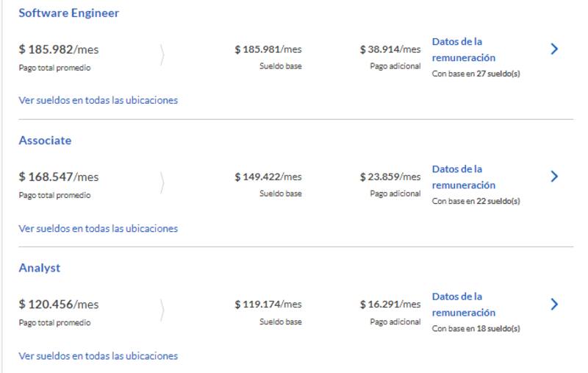The height and width of the screenshot is (373, 588).
Task: Open Datos de la remuneración for Associate
Action: pyautogui.click(x=464, y=177)
